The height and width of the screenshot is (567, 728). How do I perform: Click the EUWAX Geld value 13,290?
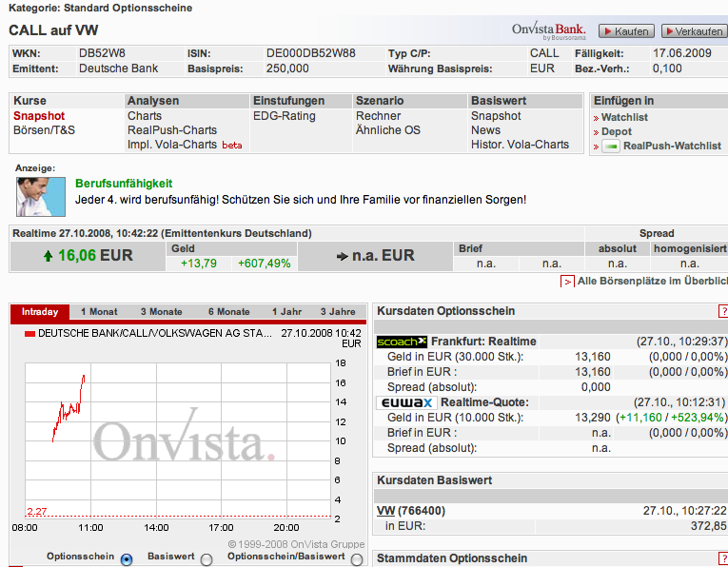pyautogui.click(x=593, y=418)
